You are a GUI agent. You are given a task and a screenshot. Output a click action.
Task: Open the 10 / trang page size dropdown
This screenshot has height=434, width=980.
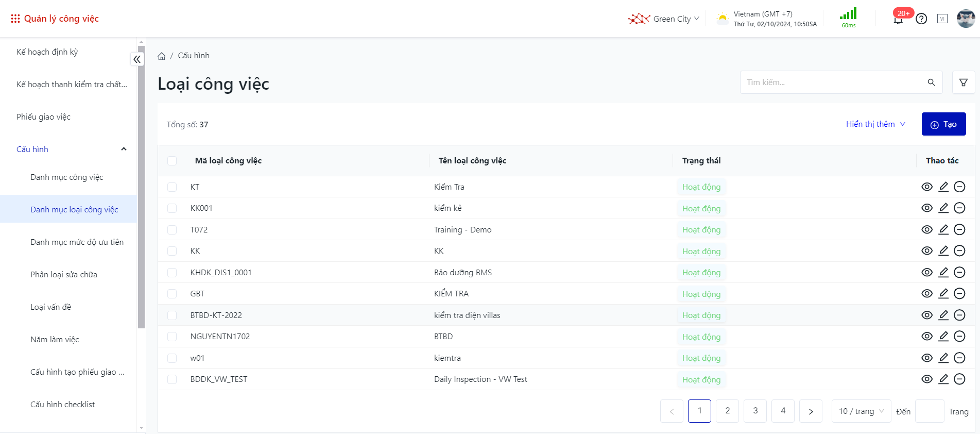point(861,411)
